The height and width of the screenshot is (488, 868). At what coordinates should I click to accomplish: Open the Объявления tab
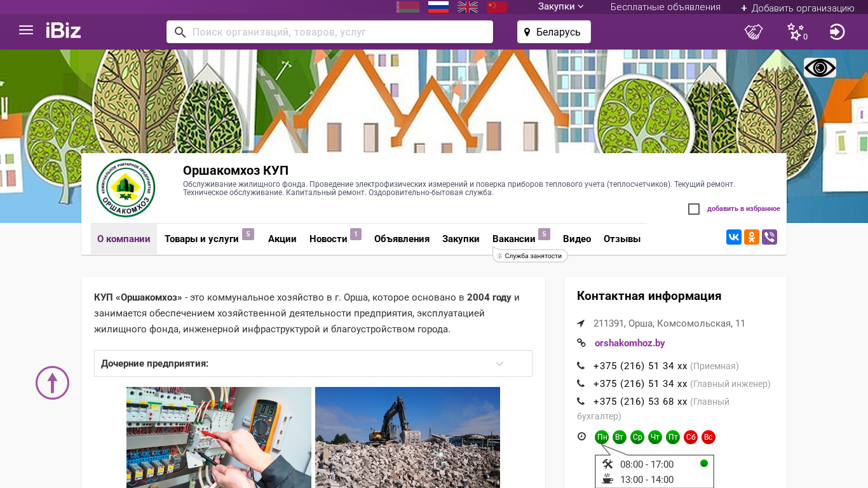point(402,239)
